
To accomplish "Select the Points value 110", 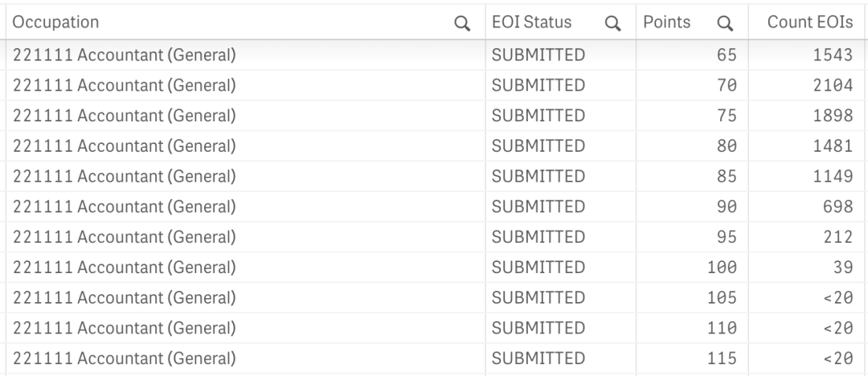I will pyautogui.click(x=722, y=329).
